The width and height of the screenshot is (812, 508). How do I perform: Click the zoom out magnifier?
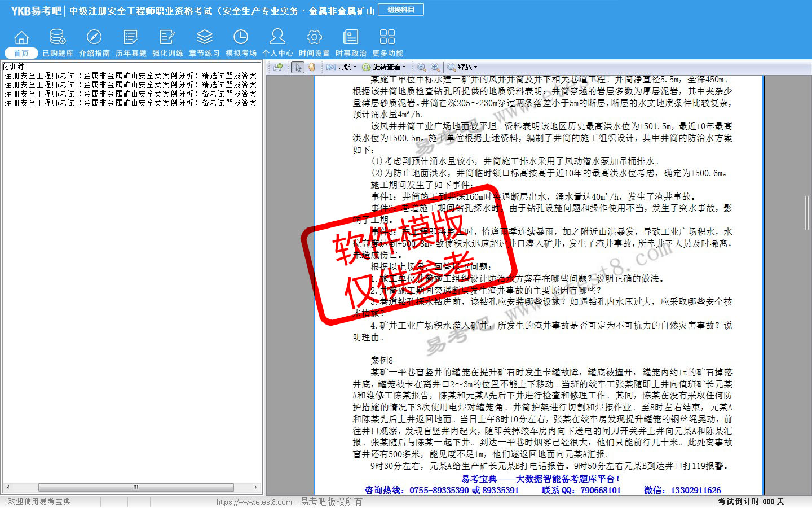(x=422, y=67)
